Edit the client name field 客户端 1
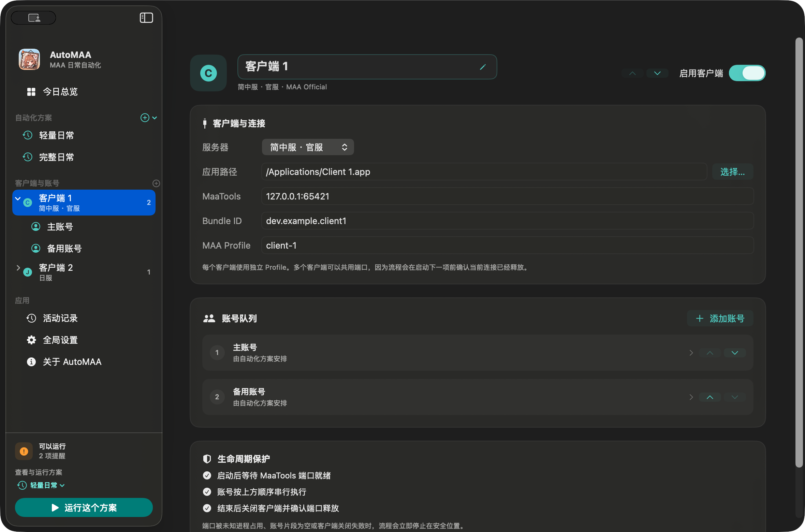This screenshot has height=532, width=805. point(367,67)
